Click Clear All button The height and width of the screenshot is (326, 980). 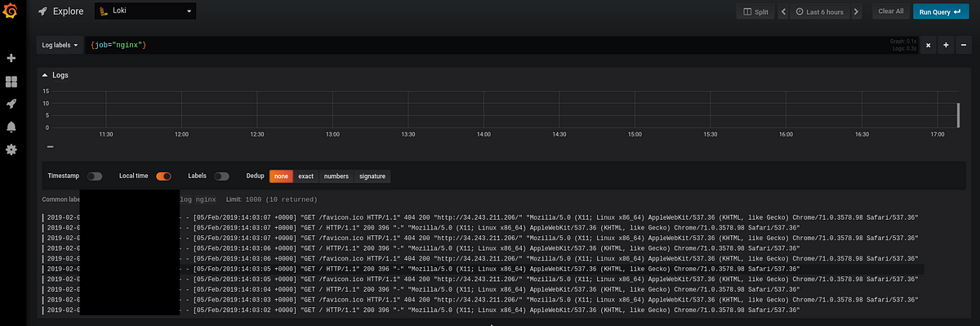tap(890, 11)
